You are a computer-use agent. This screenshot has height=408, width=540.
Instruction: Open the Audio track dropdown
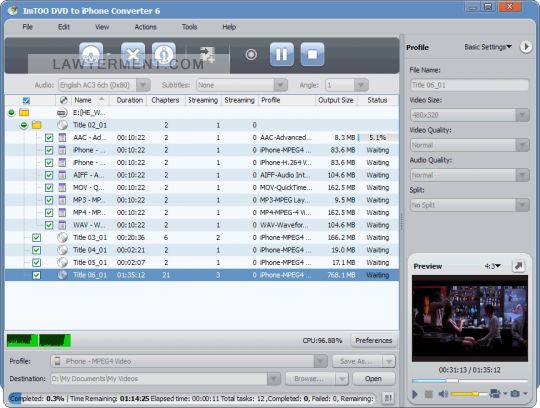pyautogui.click(x=143, y=85)
